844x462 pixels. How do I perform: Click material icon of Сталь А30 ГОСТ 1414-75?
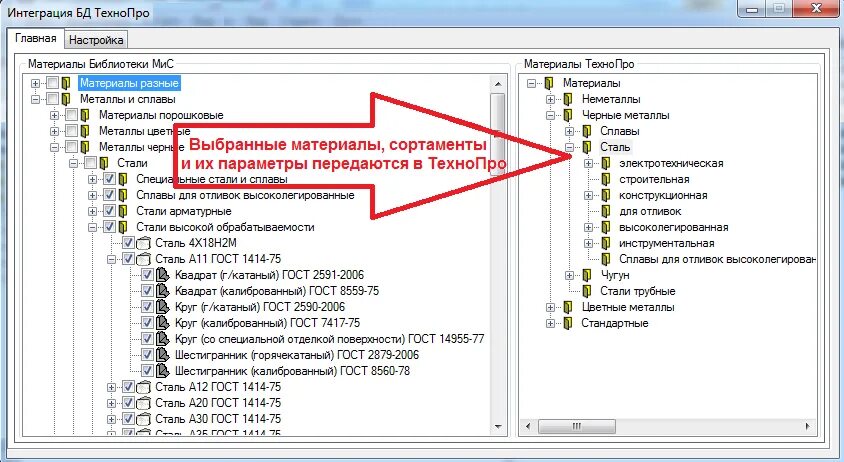[143, 419]
